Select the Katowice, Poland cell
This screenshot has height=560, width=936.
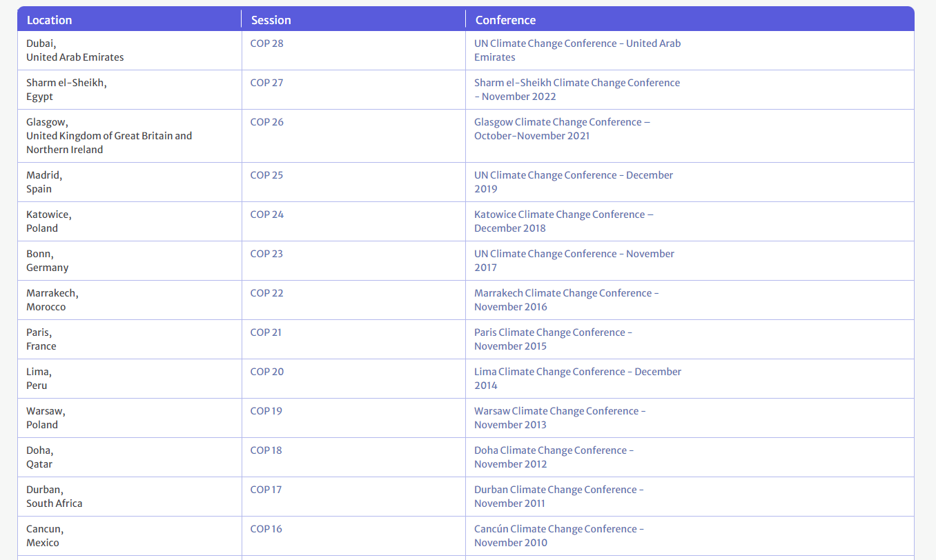click(130, 221)
